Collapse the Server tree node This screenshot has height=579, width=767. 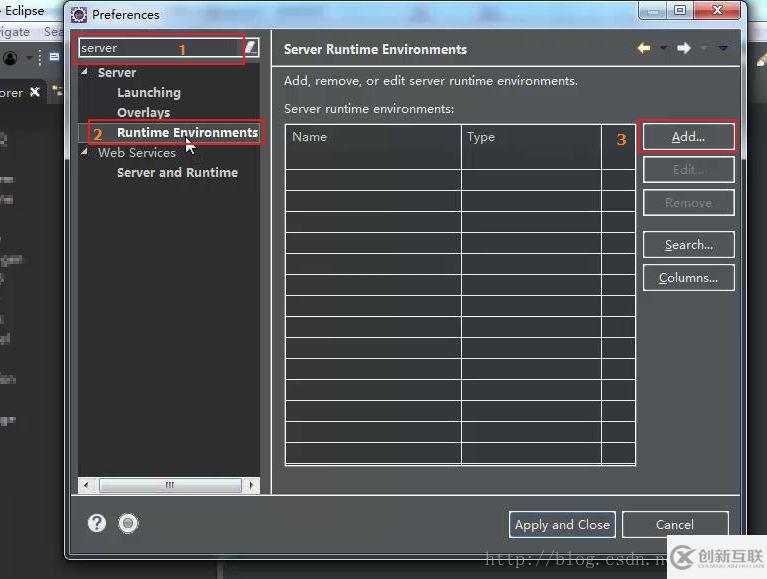(x=85, y=71)
